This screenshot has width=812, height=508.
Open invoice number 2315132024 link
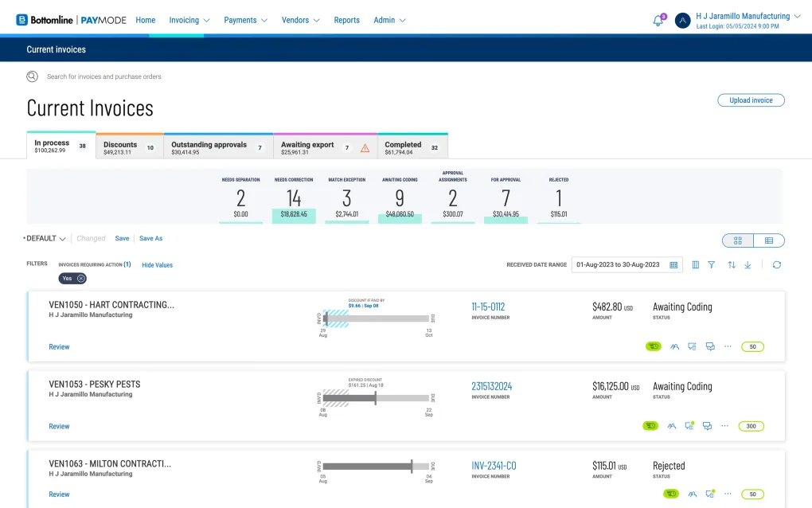(x=491, y=387)
